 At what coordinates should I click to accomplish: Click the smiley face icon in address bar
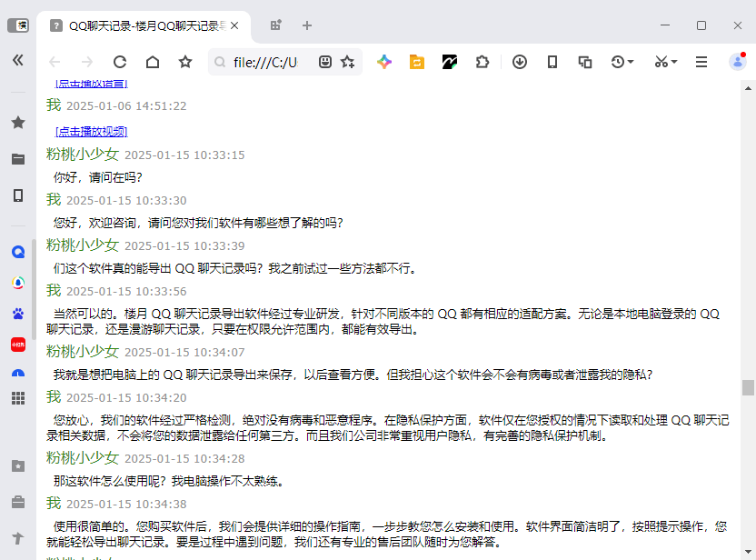tap(325, 62)
